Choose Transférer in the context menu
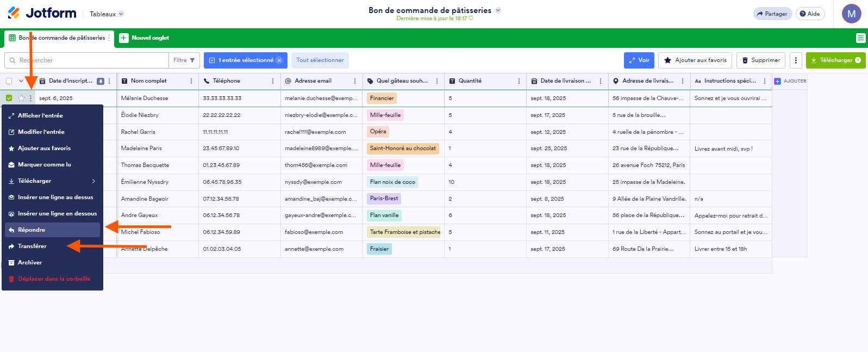Screen dimensions: 868x352 (52, 246)
